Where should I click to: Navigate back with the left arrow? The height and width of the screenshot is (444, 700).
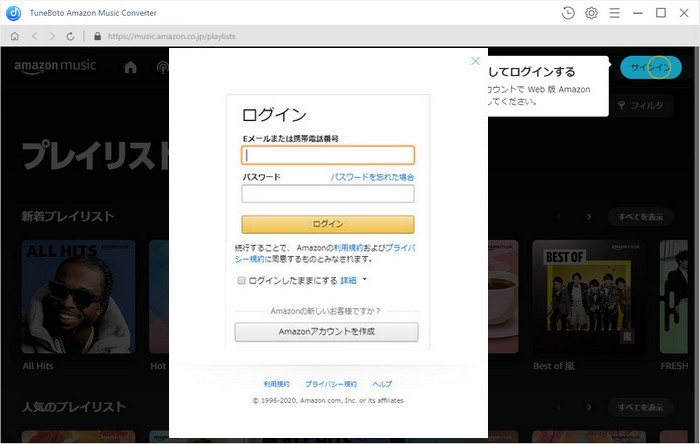point(34,36)
